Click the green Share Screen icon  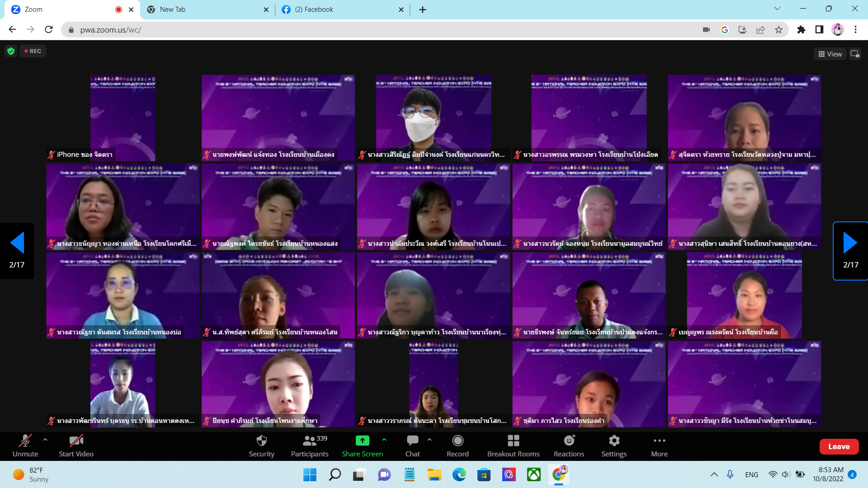[x=362, y=441]
